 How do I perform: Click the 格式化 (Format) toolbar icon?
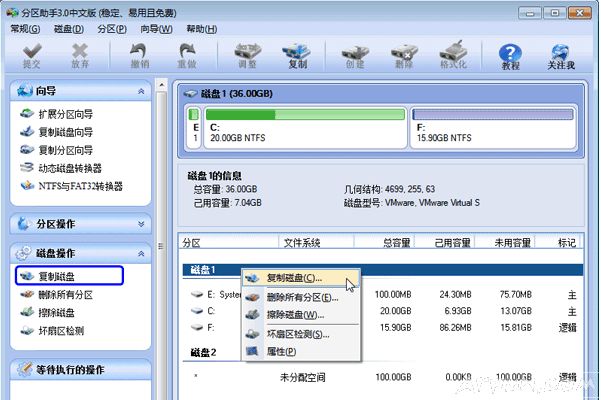coord(455,55)
